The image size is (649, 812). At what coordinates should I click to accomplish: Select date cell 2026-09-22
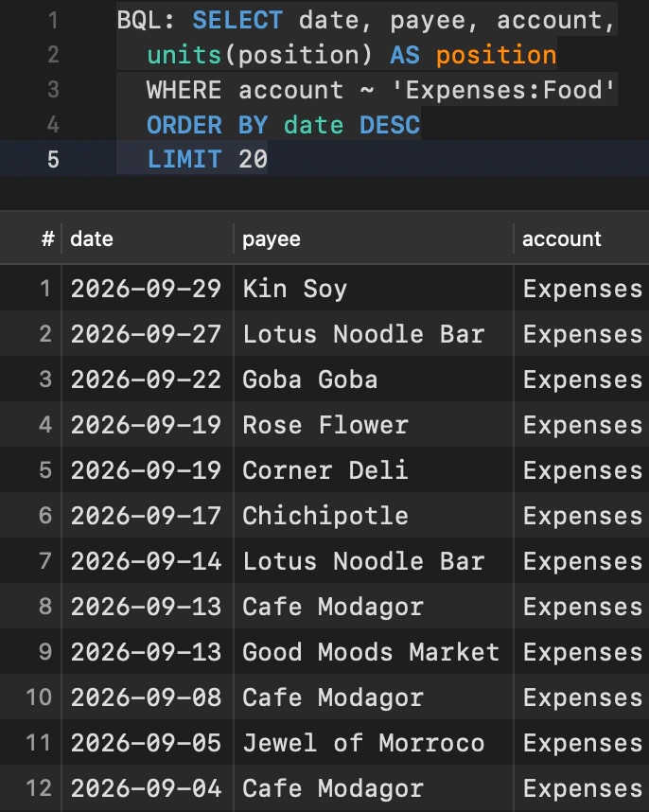(x=146, y=380)
